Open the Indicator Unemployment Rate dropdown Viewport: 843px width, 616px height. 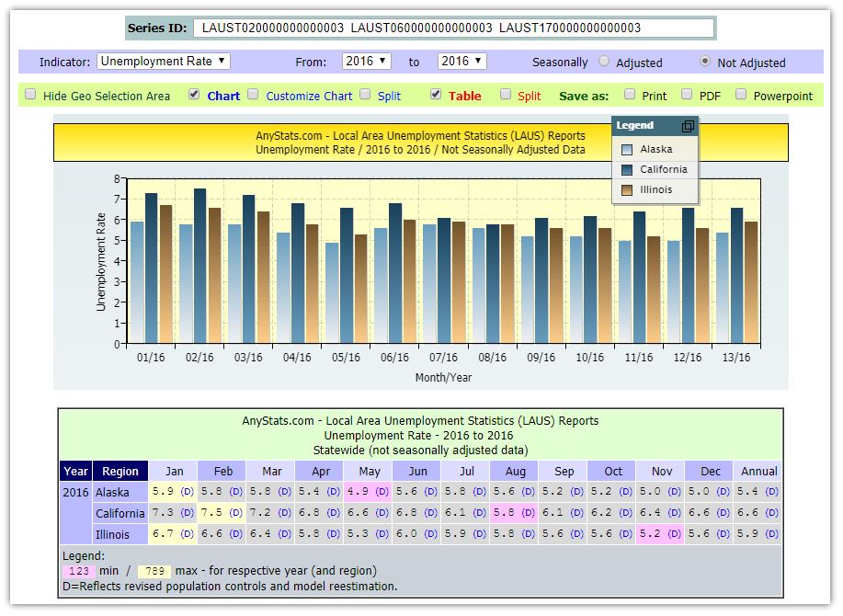pos(164,62)
